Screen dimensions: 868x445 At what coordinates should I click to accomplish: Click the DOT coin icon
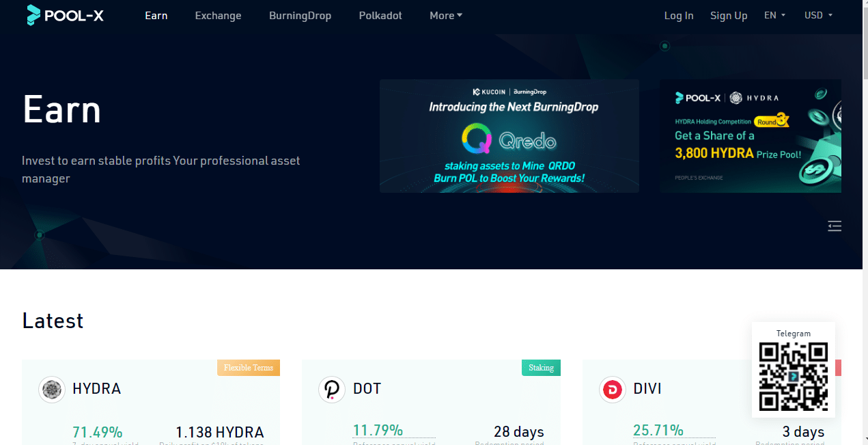coord(332,389)
